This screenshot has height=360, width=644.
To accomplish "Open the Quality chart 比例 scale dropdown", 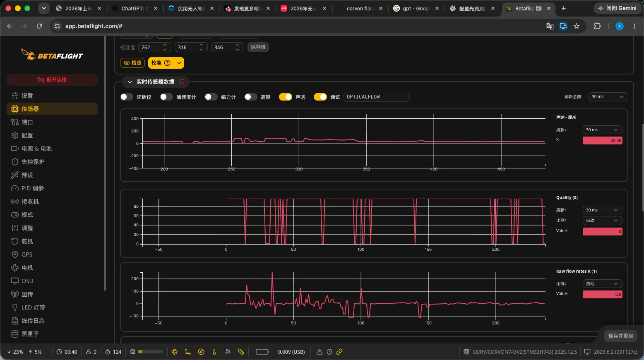I will coord(602,221).
